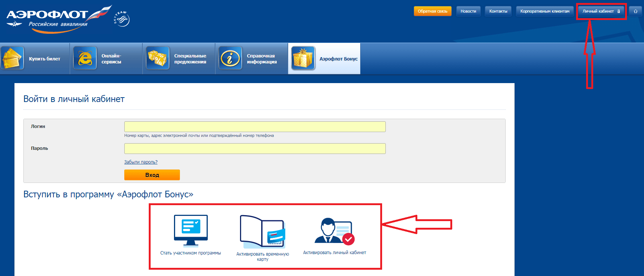Click the orange 'Вход' login button

[152, 175]
